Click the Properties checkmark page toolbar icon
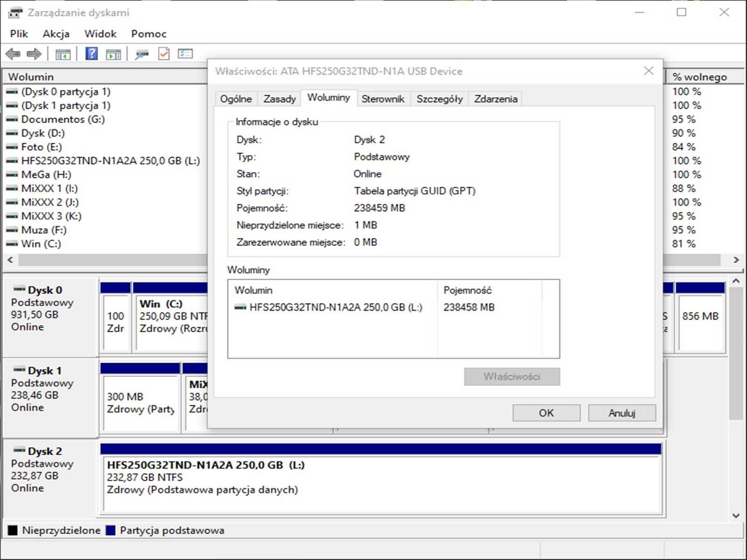747x560 pixels. click(164, 54)
